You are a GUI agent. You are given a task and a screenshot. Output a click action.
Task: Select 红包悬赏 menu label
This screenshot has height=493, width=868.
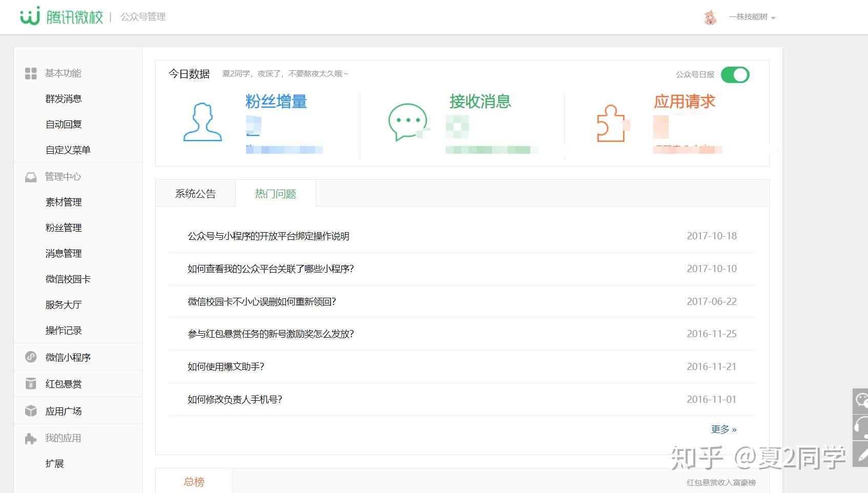[x=64, y=384]
